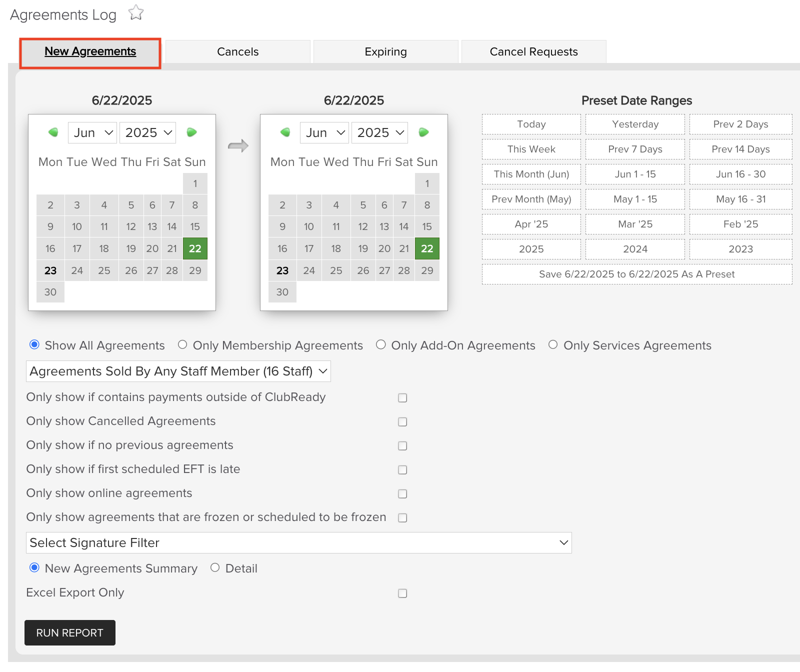Switch to Expiring tab
This screenshot has height=672, width=800.
pos(386,52)
